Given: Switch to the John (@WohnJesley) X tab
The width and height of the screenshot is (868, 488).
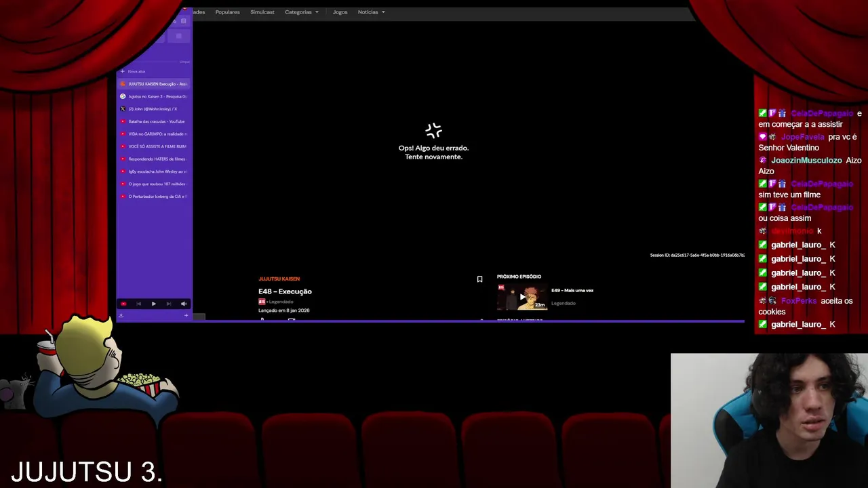Looking at the screenshot, I should 154,108.
